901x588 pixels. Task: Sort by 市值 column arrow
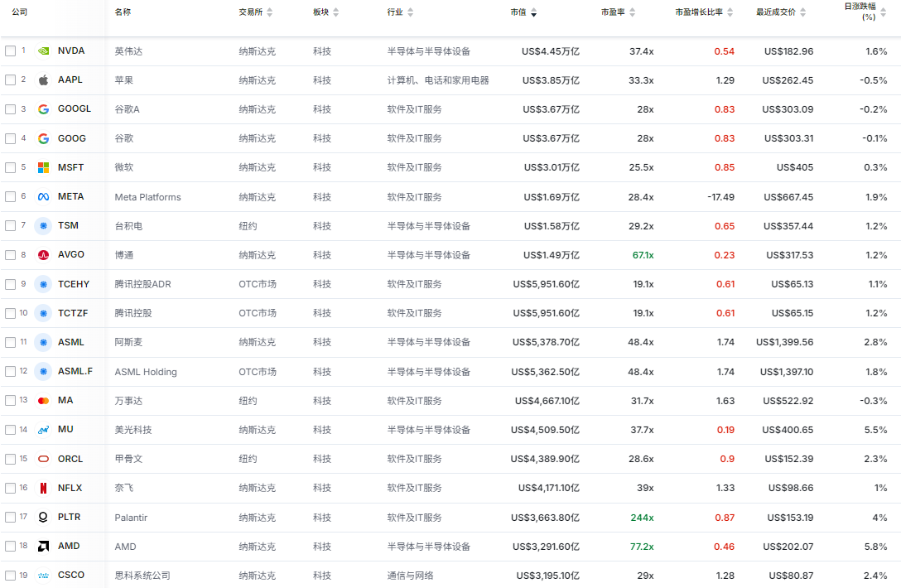[533, 12]
